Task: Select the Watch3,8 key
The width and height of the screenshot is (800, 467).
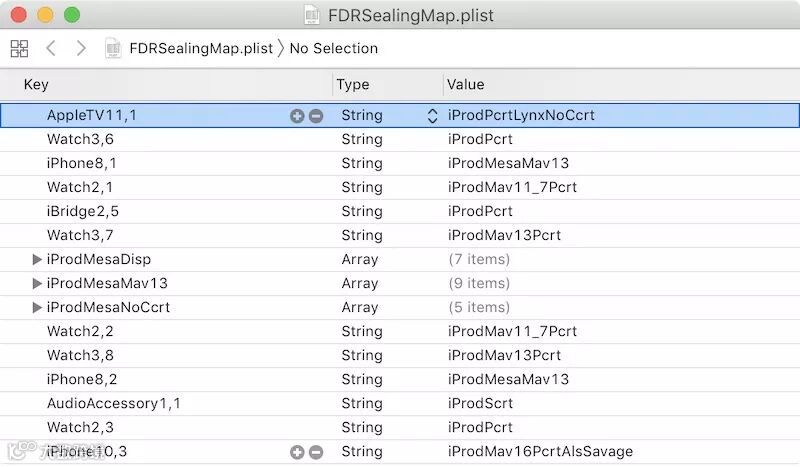Action: (80, 355)
